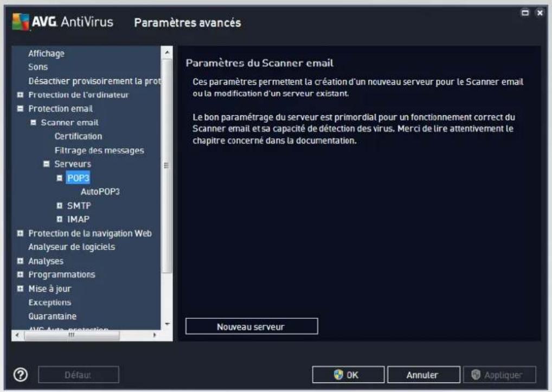This screenshot has width=552, height=392.
Task: Click the Défaut button
Action: point(79,375)
